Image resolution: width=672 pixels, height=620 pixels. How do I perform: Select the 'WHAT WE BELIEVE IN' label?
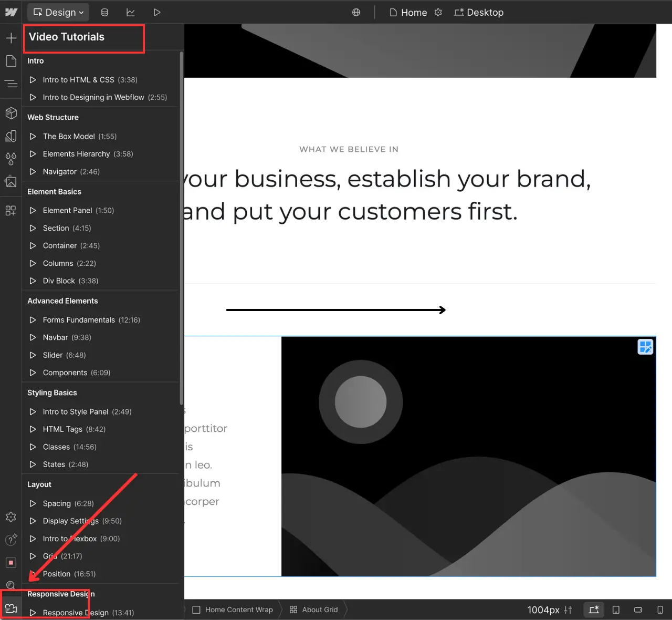point(349,149)
